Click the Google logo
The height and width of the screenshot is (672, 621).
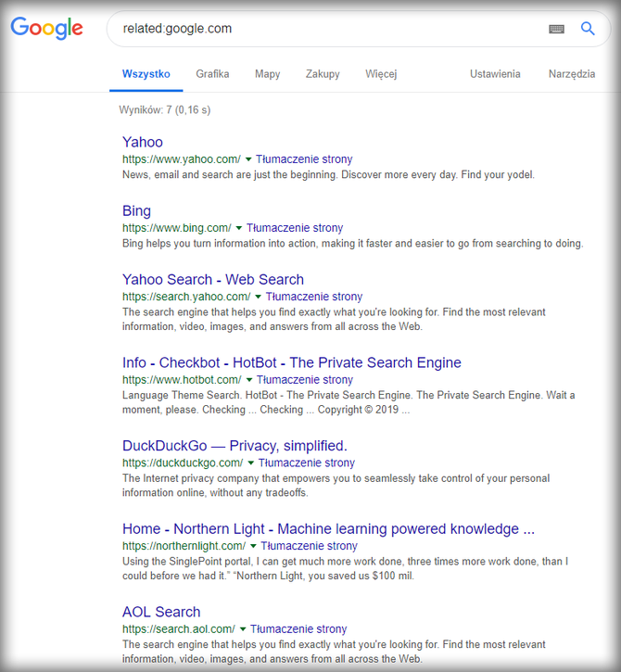(46, 29)
